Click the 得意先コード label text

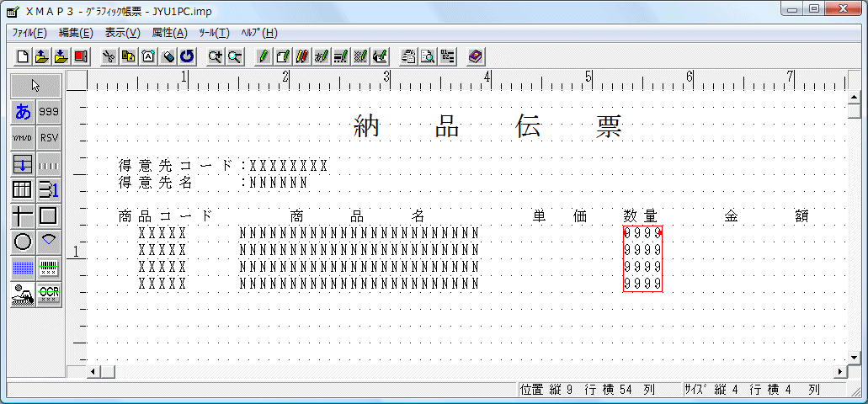175,166
